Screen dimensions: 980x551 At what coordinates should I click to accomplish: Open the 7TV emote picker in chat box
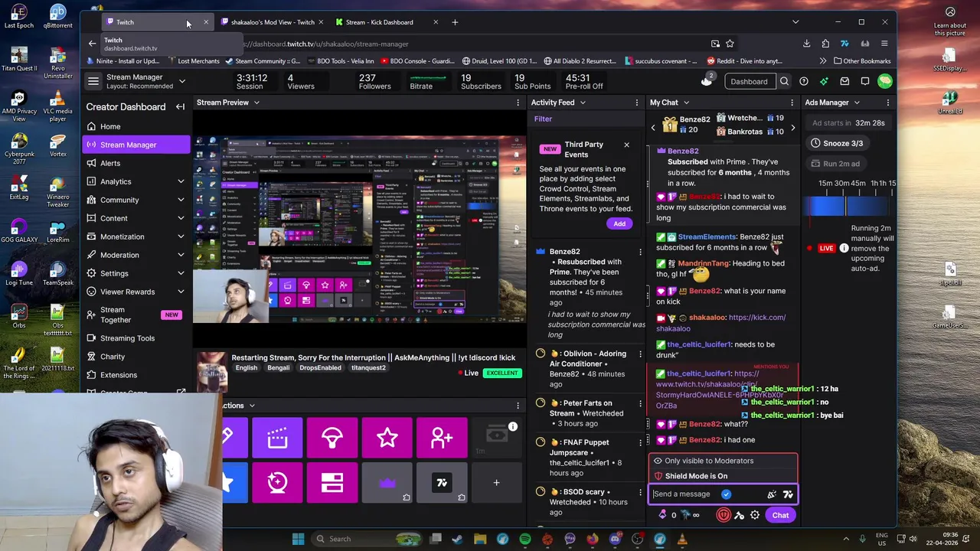(788, 494)
